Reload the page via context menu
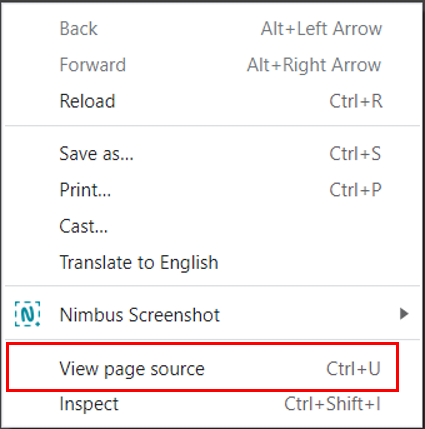 pos(87,101)
